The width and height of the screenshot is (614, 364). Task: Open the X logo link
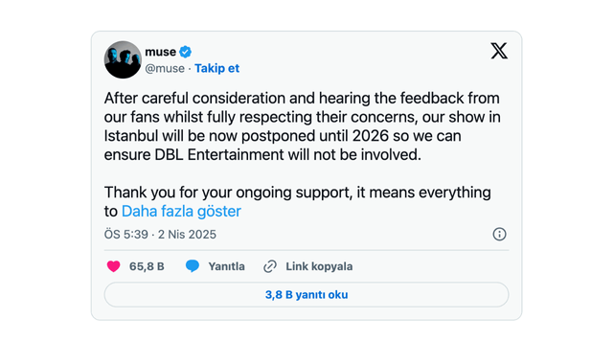[x=499, y=51]
